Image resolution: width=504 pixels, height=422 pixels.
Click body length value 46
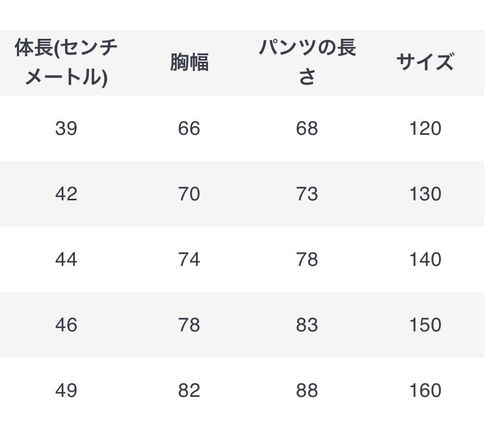pyautogui.click(x=66, y=325)
